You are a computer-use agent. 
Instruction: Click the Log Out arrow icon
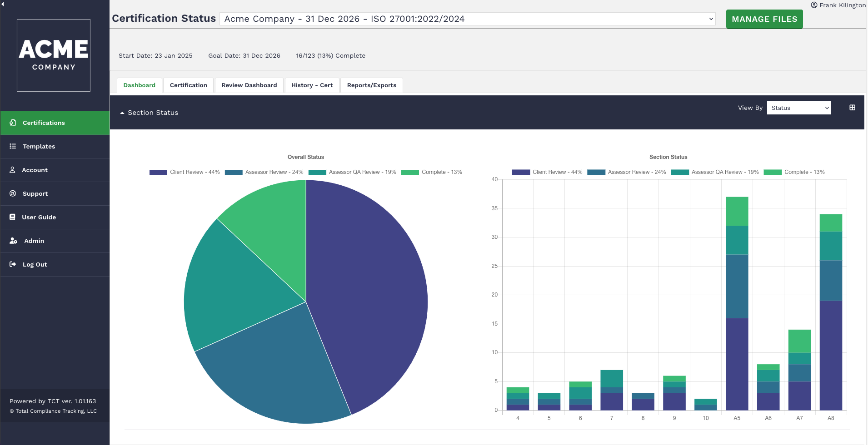click(13, 264)
